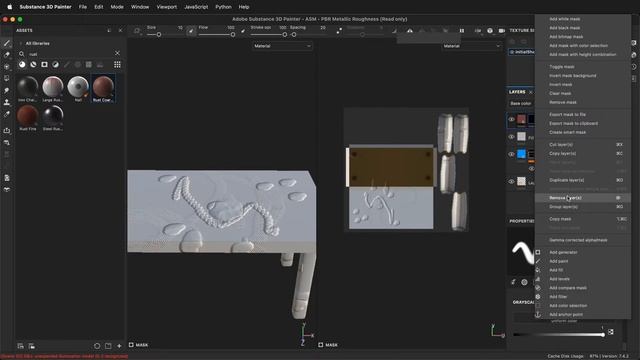This screenshot has height=360, width=640.
Task: Click the grayscale uniform color slider handle
Action: [602, 335]
